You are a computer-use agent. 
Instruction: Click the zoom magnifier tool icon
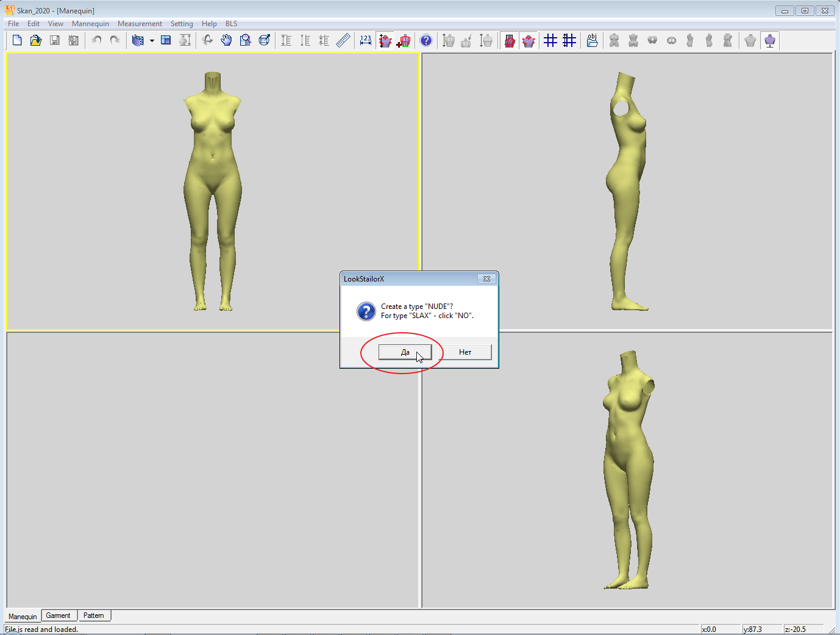point(245,40)
